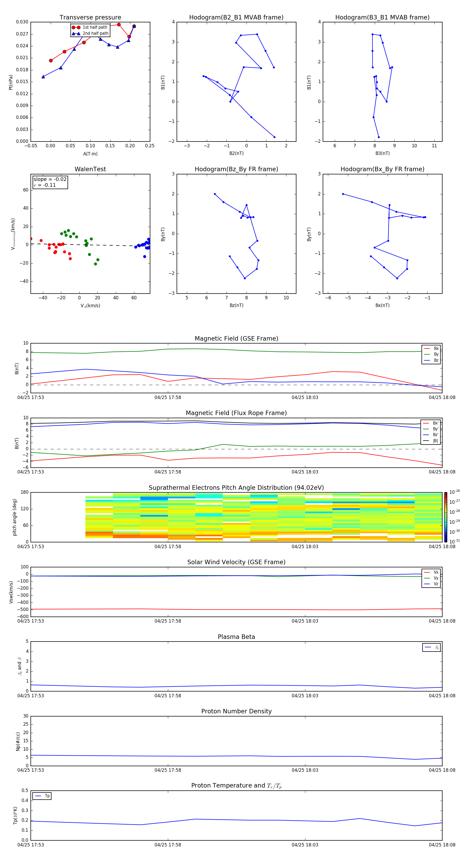Image resolution: width=473 pixels, height=868 pixels.
Task: Click "By'" in flux rope frame legend
Action: click(x=431, y=429)
